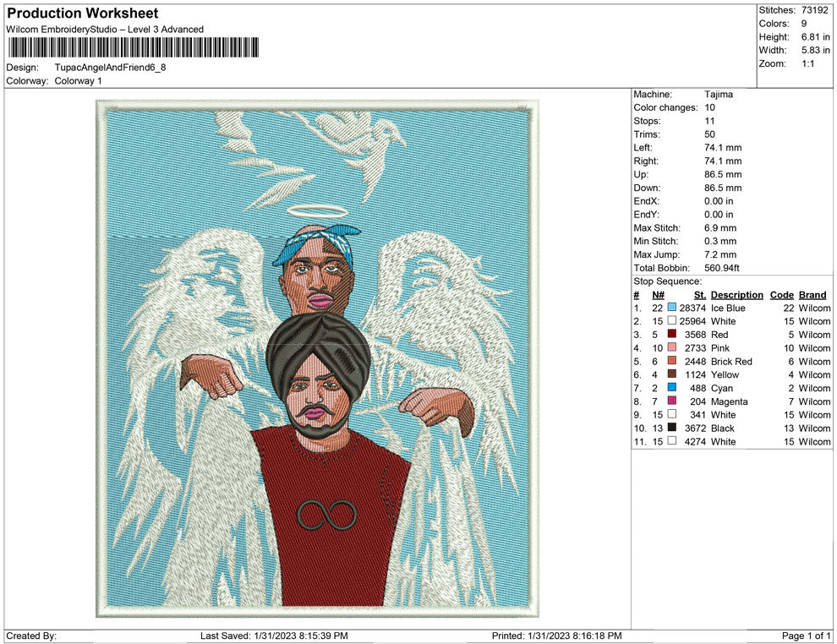Click the Total Bobbin value '560.94ft'
837x644 pixels.
722,268
